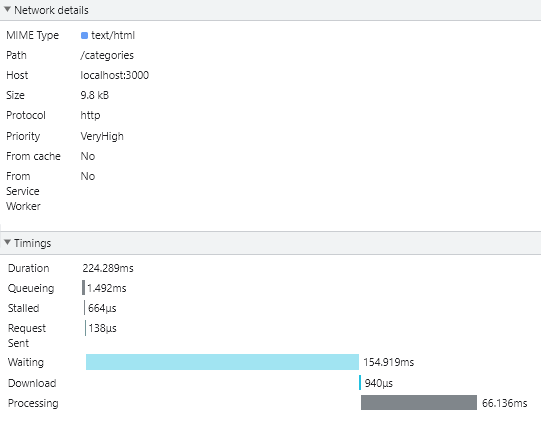Image resolution: width=541 pixels, height=423 pixels.
Task: Click the Queueing timing marker
Action: 83,287
